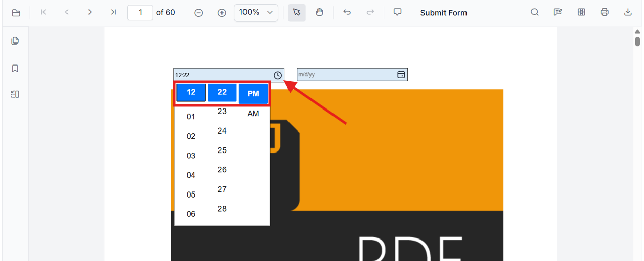The height and width of the screenshot is (261, 644).
Task: Open the bookmarks panel
Action: [x=15, y=68]
